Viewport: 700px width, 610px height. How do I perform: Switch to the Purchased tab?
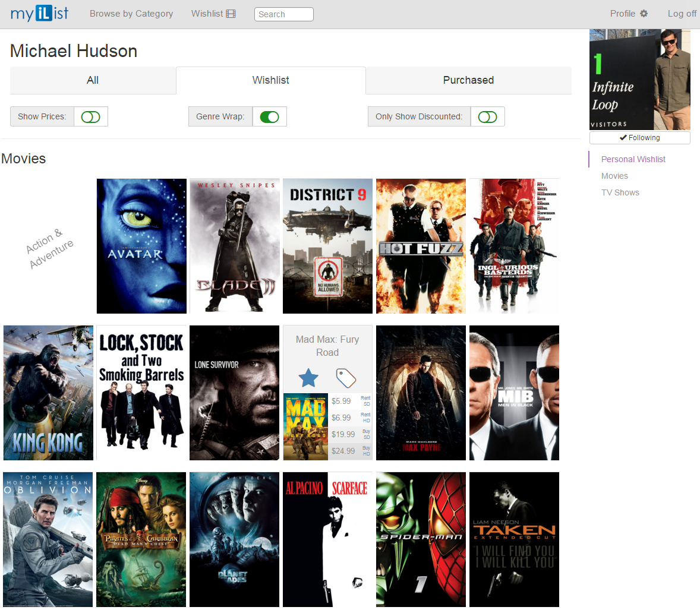[x=468, y=80]
